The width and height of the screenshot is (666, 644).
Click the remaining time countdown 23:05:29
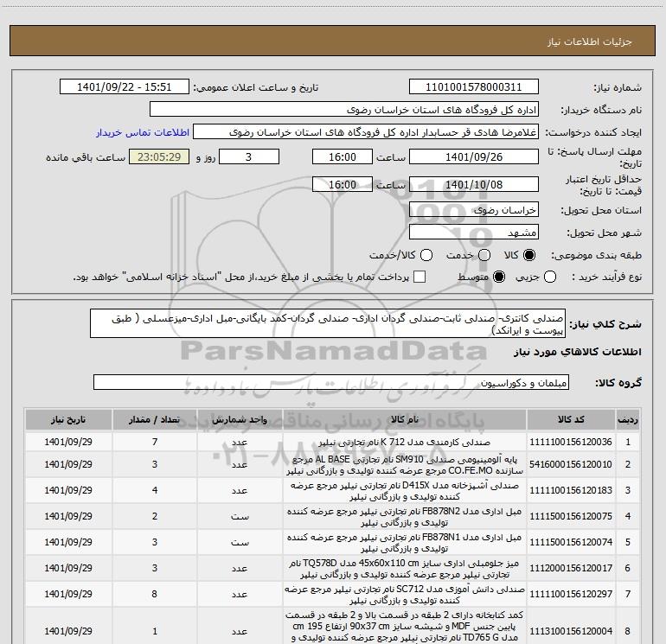click(x=159, y=157)
